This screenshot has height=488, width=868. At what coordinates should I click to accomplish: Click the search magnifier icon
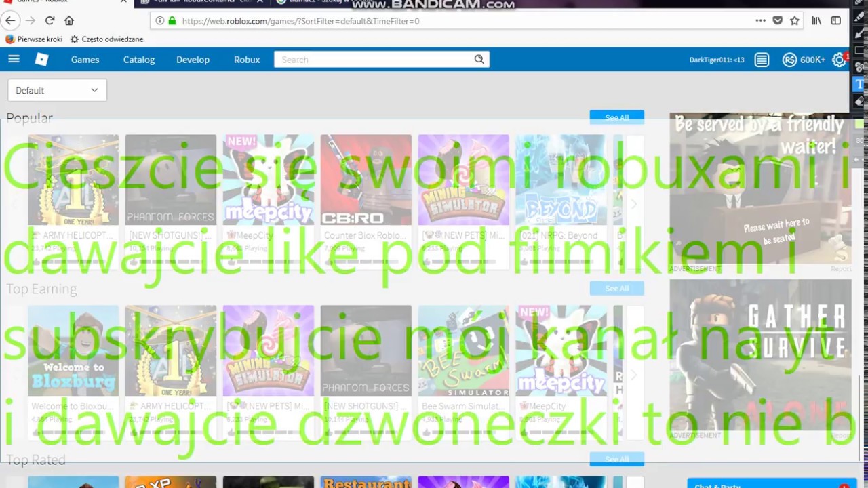click(479, 60)
